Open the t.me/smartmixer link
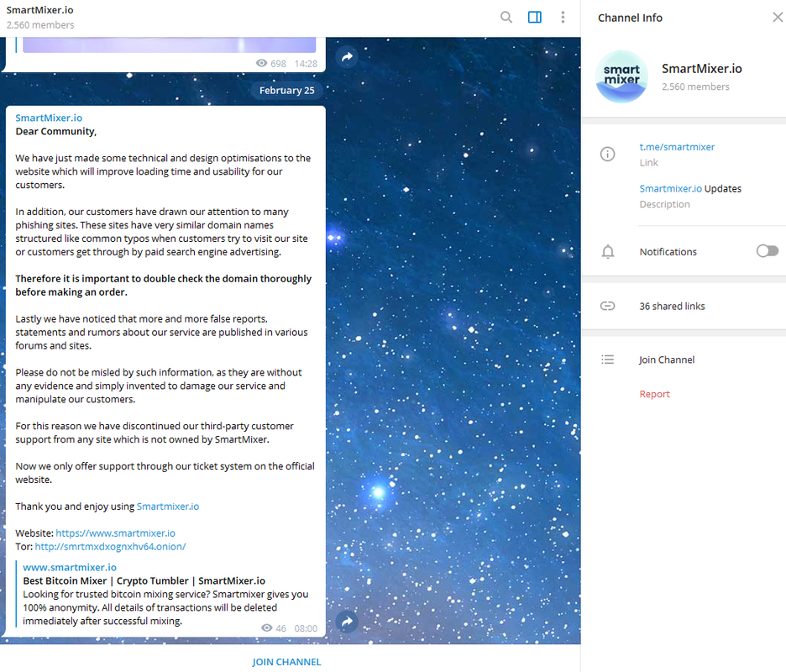Screen dimensions: 786x672 [x=677, y=147]
